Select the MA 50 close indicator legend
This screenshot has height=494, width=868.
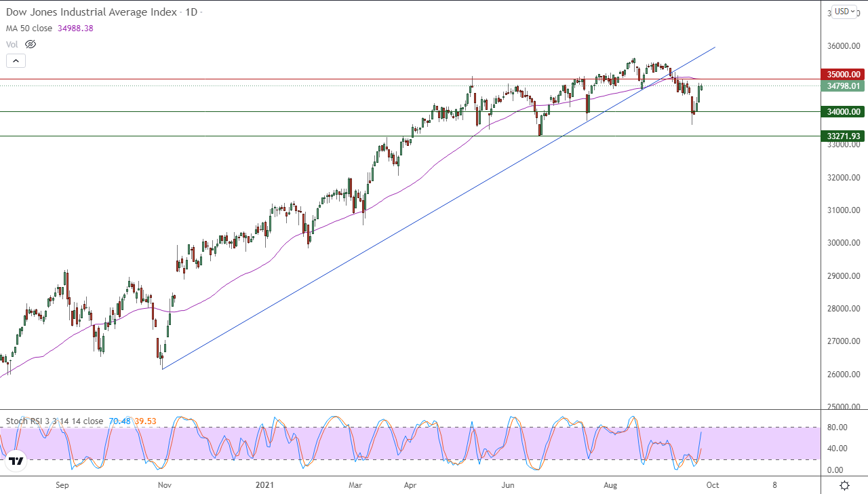coord(31,28)
